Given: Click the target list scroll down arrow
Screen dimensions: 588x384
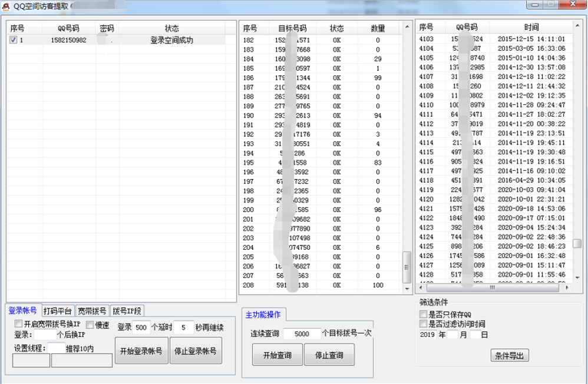Looking at the screenshot, I should pyautogui.click(x=407, y=289).
